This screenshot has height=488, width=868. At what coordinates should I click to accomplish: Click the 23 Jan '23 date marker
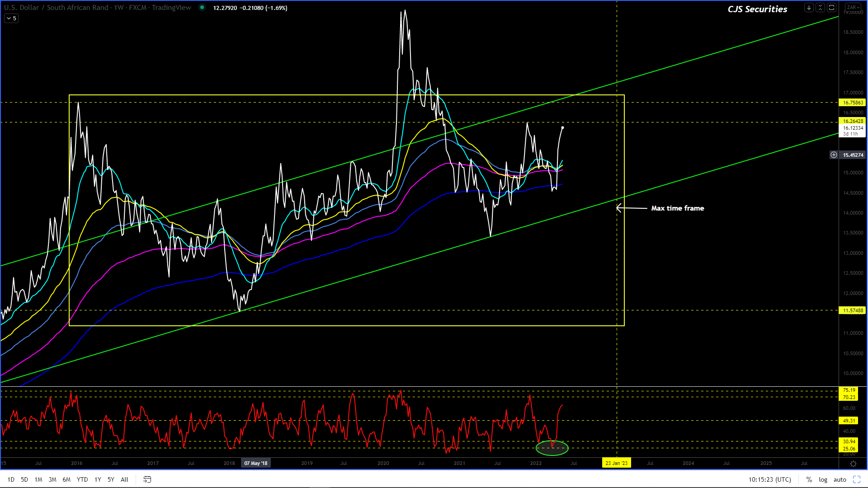(x=616, y=463)
